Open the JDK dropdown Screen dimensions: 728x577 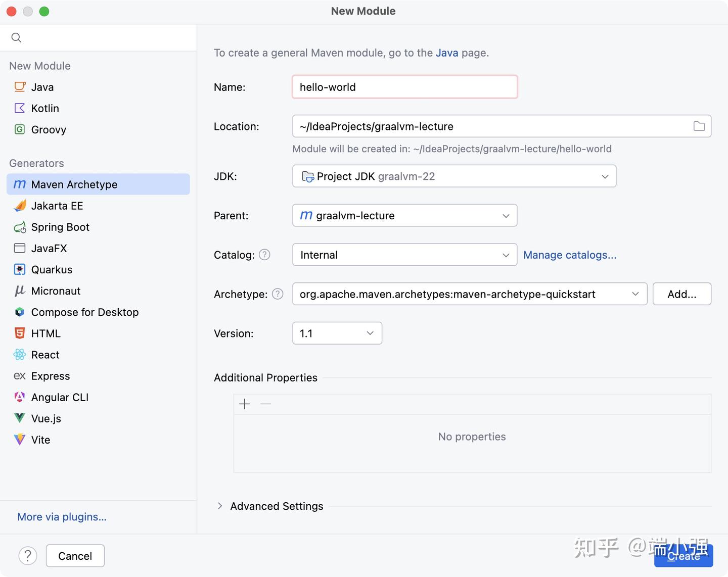[x=605, y=176]
